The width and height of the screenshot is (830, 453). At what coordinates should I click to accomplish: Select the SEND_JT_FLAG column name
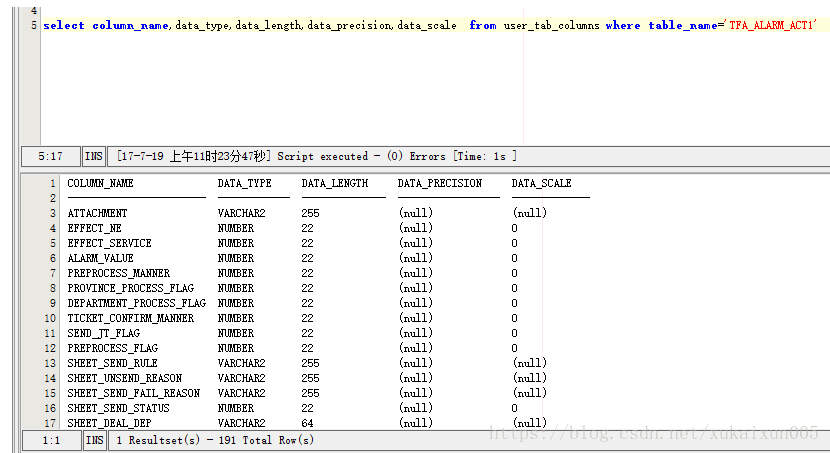pos(103,333)
